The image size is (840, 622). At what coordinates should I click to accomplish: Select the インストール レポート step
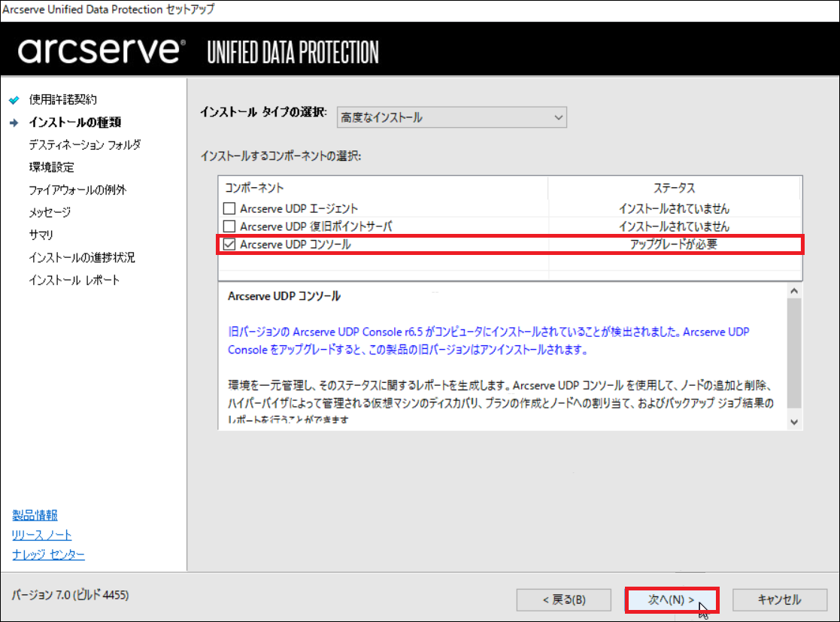pyautogui.click(x=74, y=281)
